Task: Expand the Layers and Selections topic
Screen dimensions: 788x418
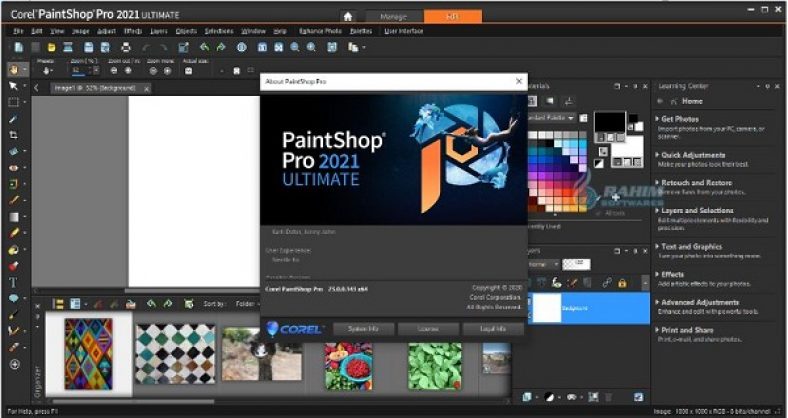Action: coord(697,211)
